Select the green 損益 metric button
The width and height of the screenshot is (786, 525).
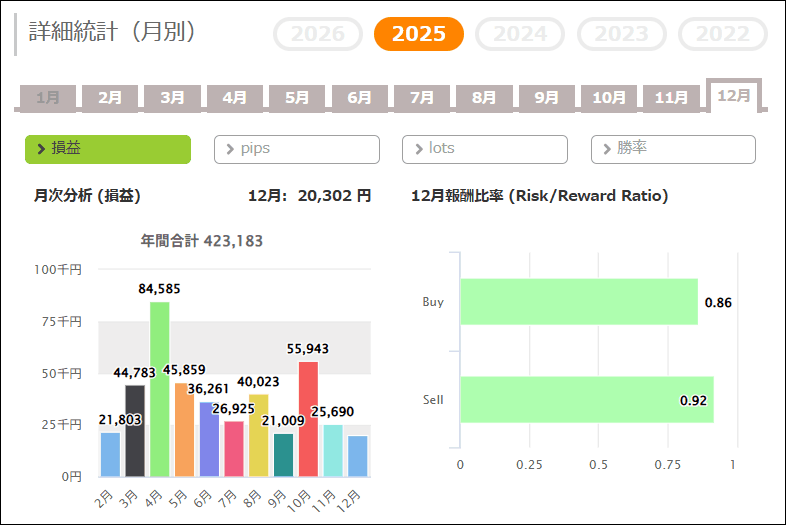pyautogui.click(x=108, y=149)
